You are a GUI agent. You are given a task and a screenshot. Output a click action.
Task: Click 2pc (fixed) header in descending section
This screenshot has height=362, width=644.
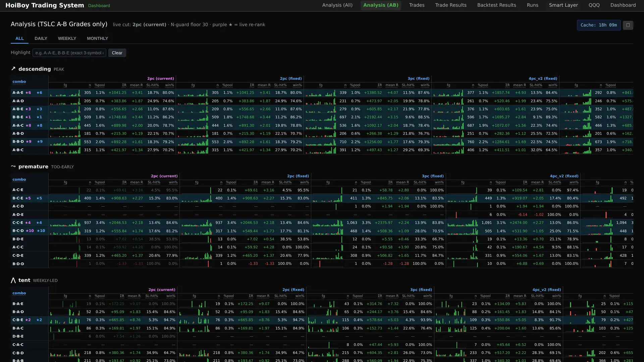coord(291,79)
